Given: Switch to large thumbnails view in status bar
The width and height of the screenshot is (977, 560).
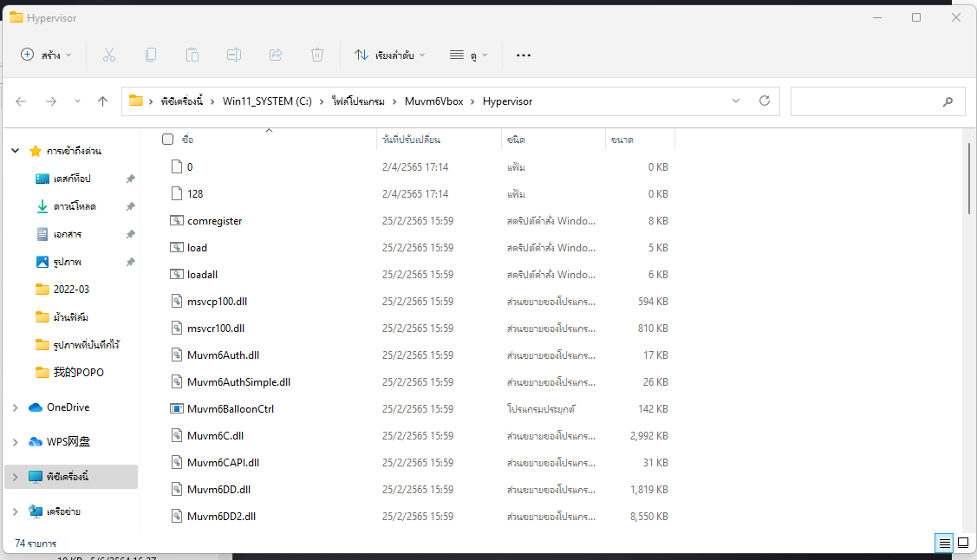Looking at the screenshot, I should pyautogui.click(x=963, y=544).
